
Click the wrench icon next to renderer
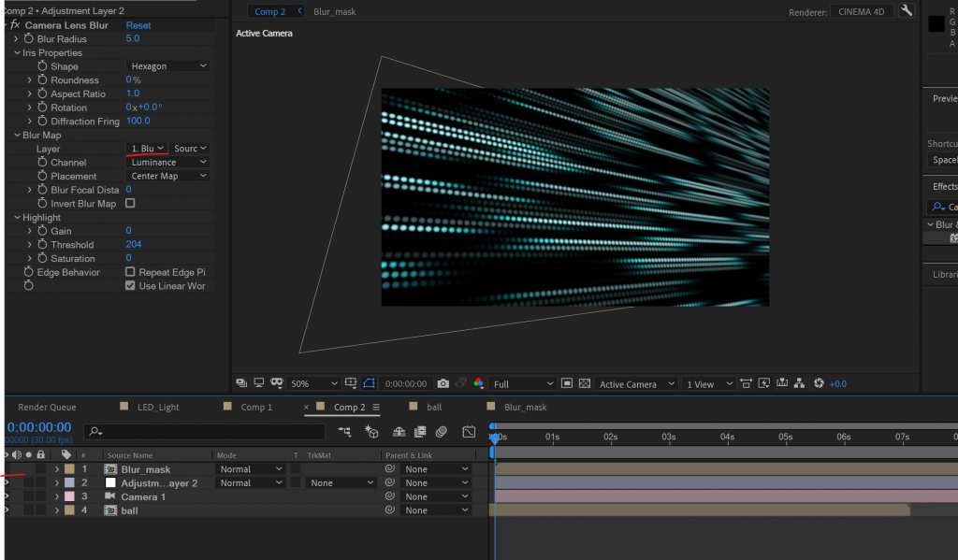tap(907, 11)
